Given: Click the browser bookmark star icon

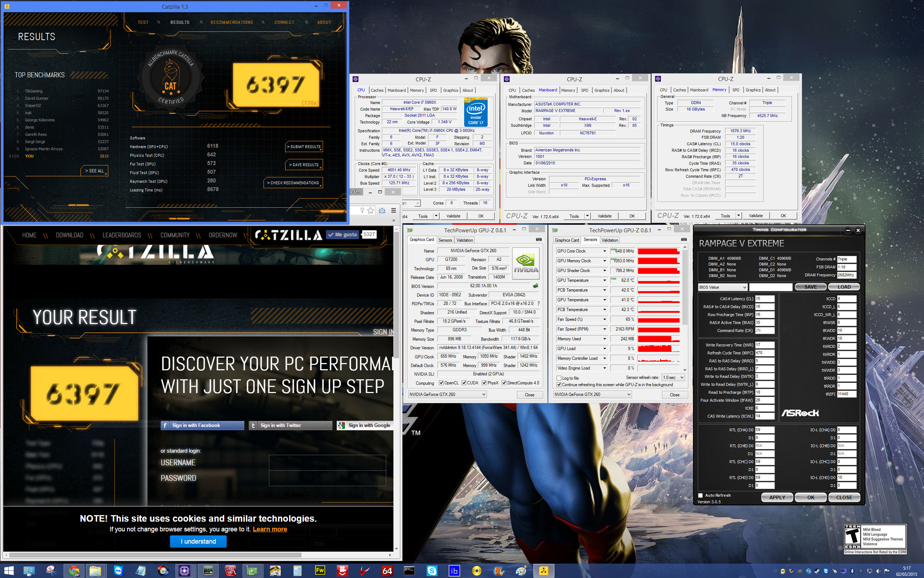Looking at the screenshot, I should point(370,211).
